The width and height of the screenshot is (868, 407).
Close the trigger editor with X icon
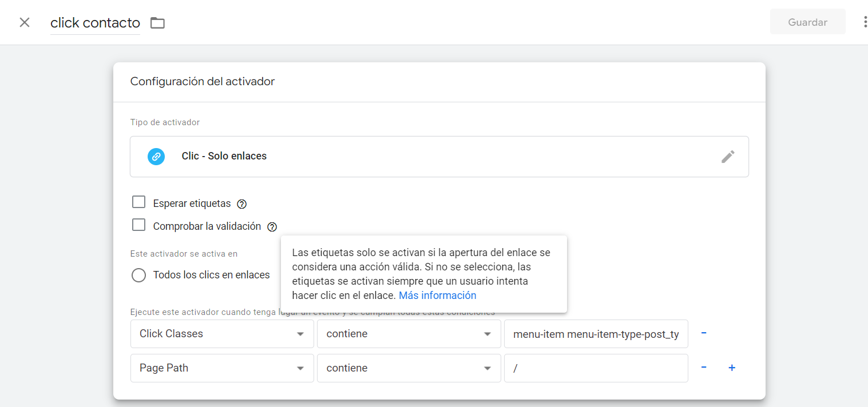pyautogui.click(x=25, y=22)
